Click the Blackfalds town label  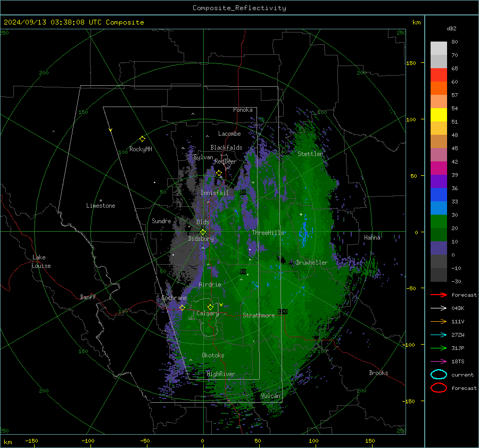click(x=226, y=148)
